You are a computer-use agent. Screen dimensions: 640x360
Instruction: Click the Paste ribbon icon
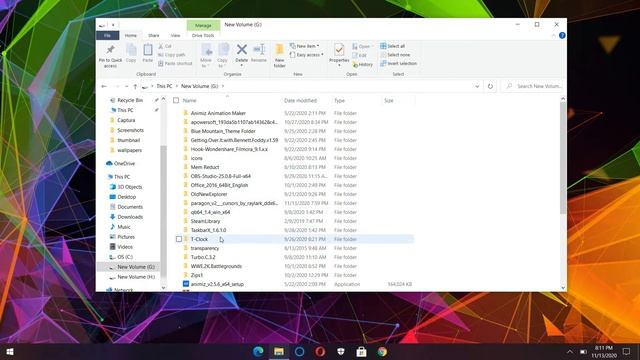pos(148,50)
